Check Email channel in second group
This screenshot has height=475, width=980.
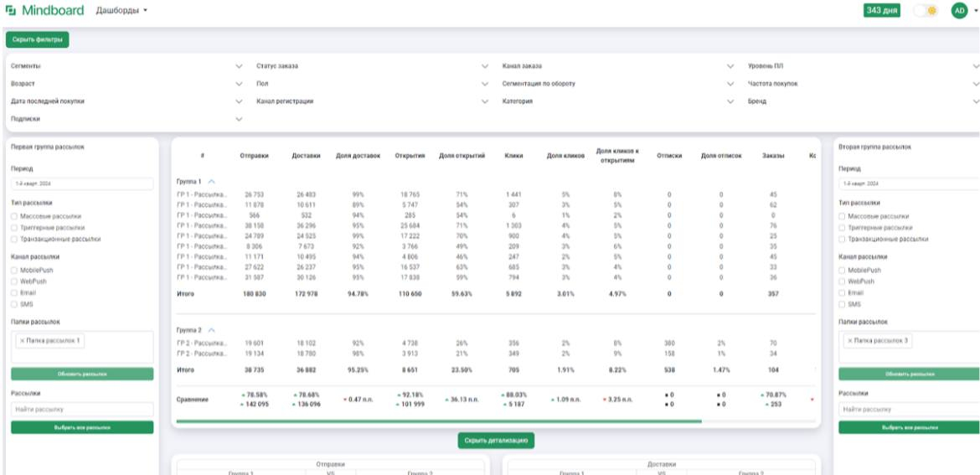coord(842,293)
